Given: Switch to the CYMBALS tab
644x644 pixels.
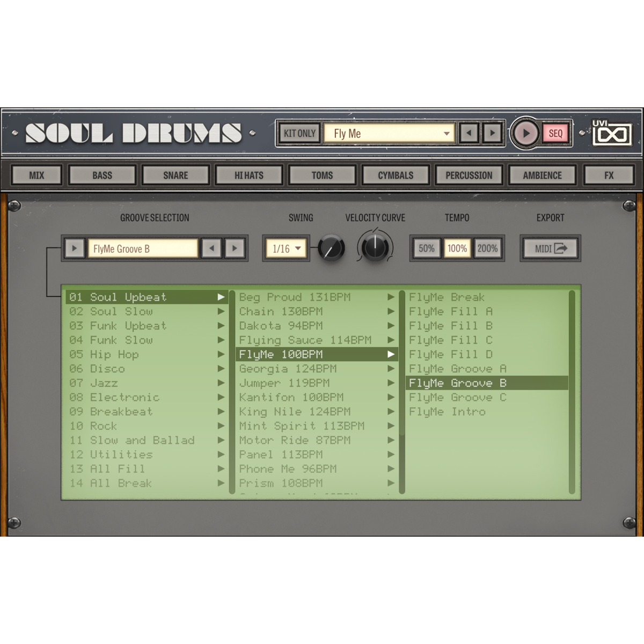Looking at the screenshot, I should (x=396, y=175).
